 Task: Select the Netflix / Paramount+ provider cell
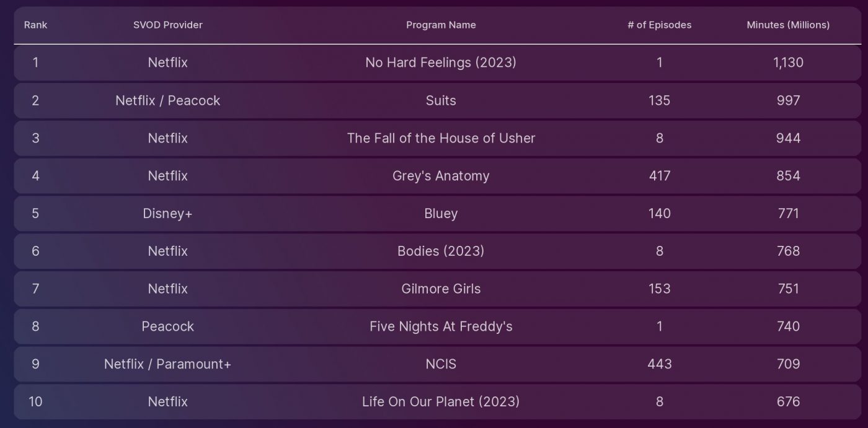[x=168, y=364]
